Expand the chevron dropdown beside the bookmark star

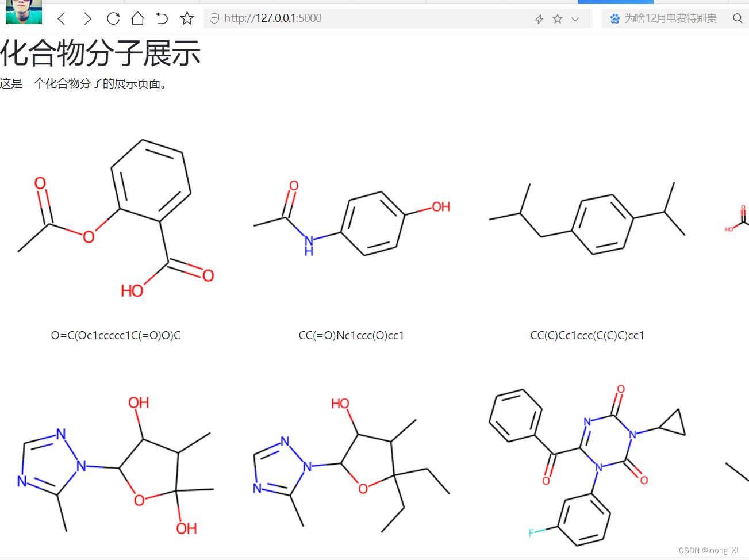point(575,19)
